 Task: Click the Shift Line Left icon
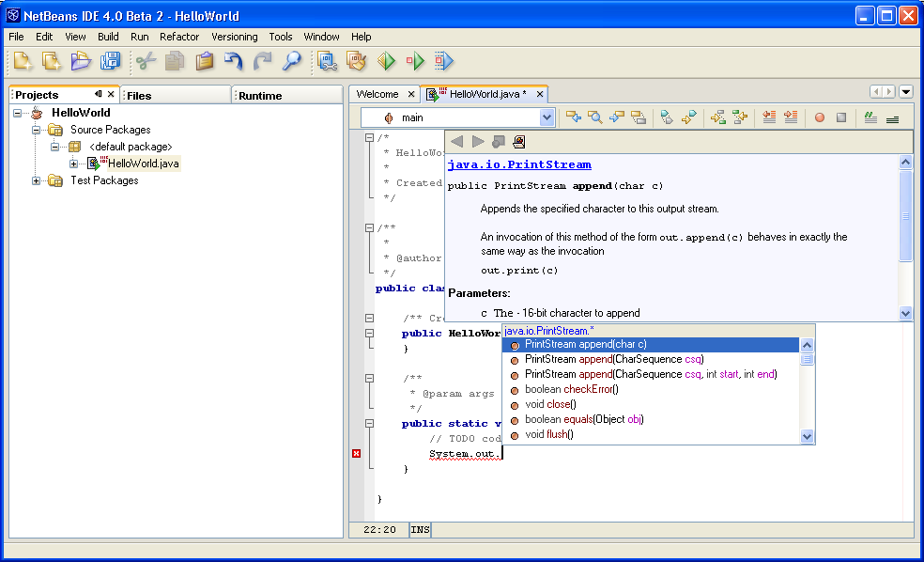coord(769,117)
